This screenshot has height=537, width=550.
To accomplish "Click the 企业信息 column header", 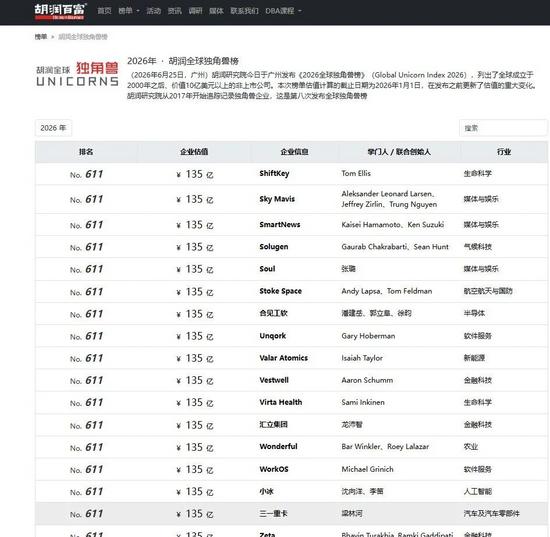I will 294,152.
